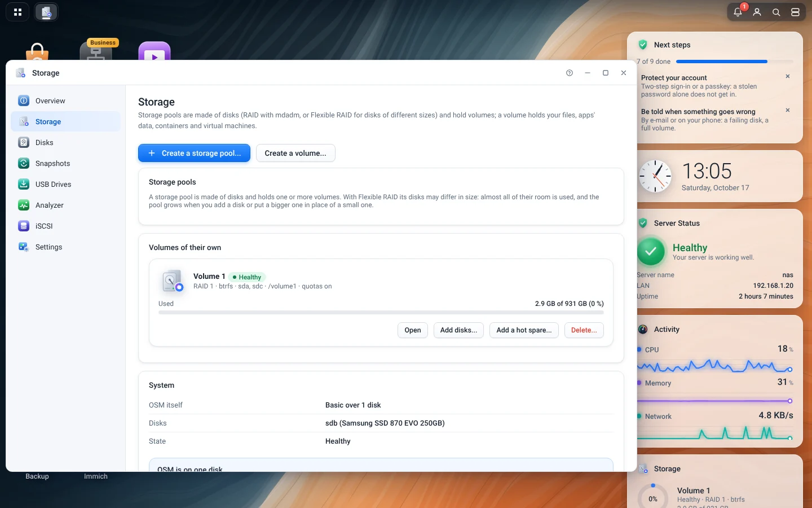Screen dimensions: 812x508
Task: Click the Next steps shield icon
Action: pyautogui.click(x=643, y=45)
